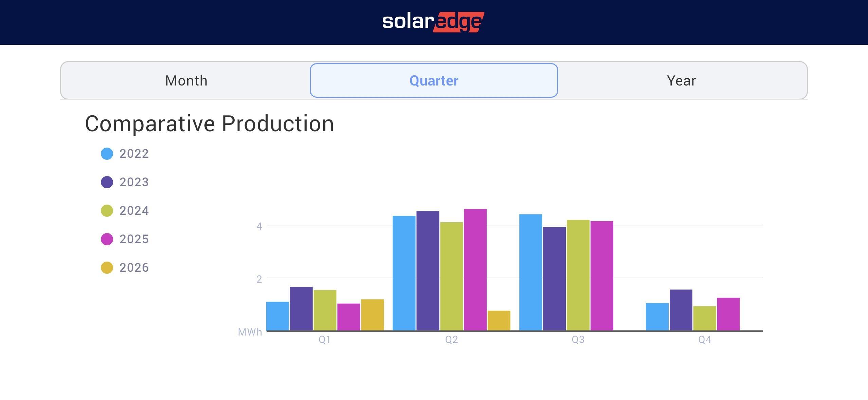Click the 2022 legend label
Viewport: 868px width, 400px height.
click(x=134, y=154)
